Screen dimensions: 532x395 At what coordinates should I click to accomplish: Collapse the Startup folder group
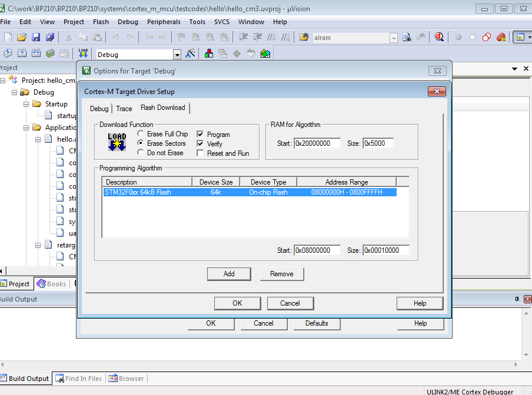point(26,104)
